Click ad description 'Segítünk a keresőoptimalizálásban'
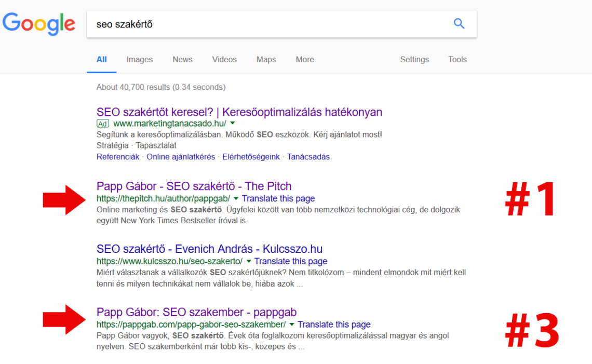592x364 pixels. click(x=239, y=134)
